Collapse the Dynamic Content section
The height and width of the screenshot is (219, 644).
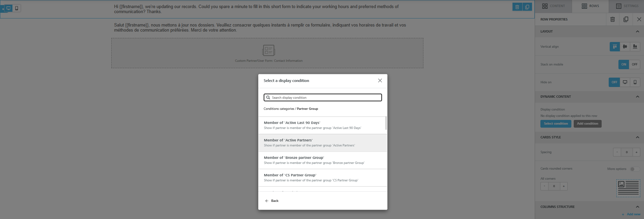point(637,97)
